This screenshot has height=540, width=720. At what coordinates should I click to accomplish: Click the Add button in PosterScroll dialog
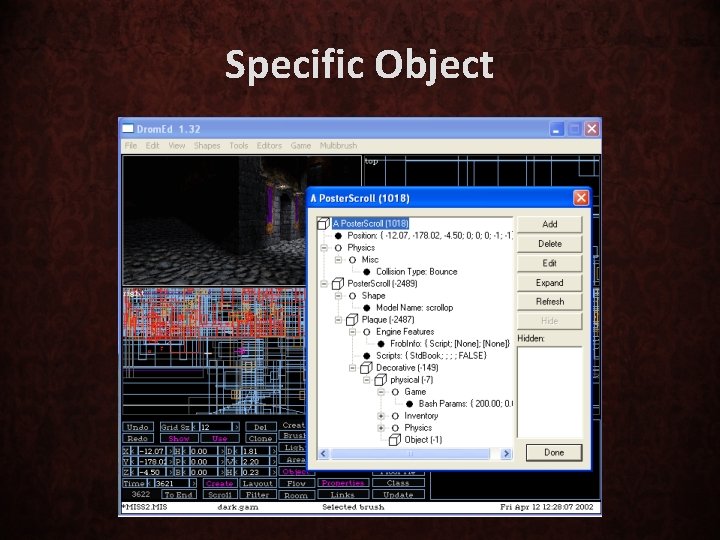coord(550,224)
